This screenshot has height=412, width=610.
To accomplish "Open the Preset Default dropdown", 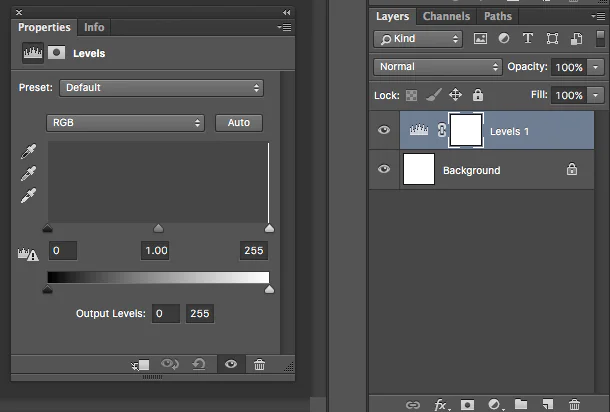I will [161, 88].
